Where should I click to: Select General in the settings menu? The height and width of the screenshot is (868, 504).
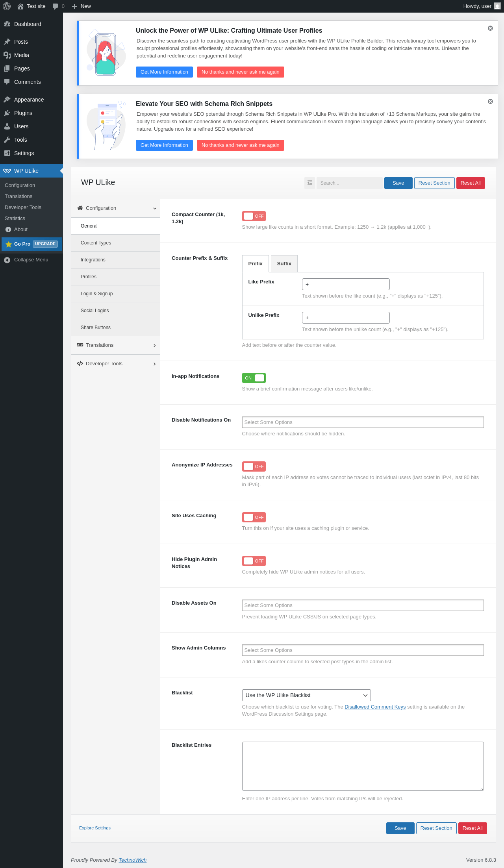(116, 226)
